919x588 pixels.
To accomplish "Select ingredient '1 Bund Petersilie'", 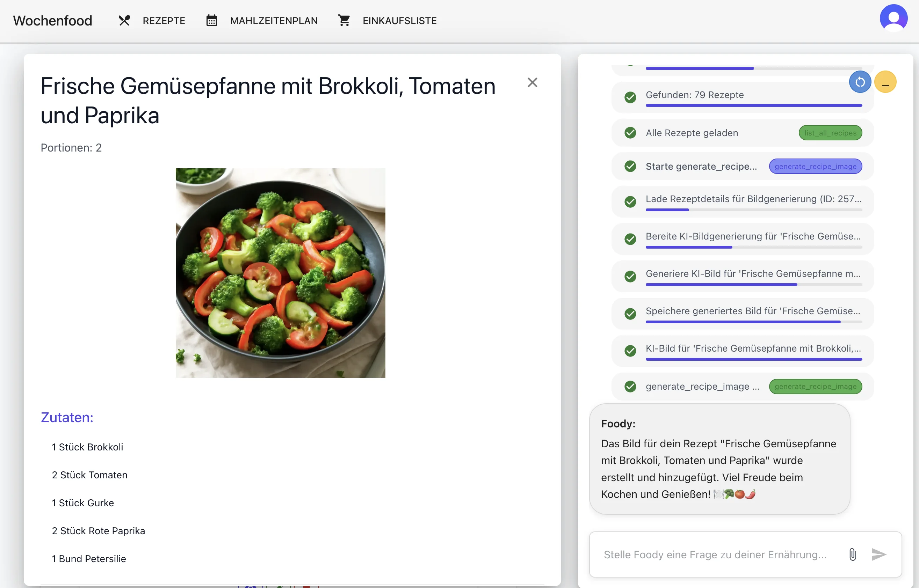I will (89, 559).
